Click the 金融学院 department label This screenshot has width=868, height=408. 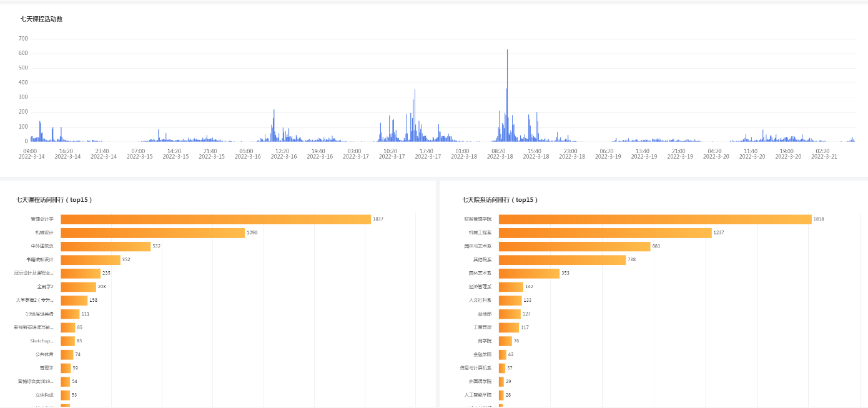point(482,354)
